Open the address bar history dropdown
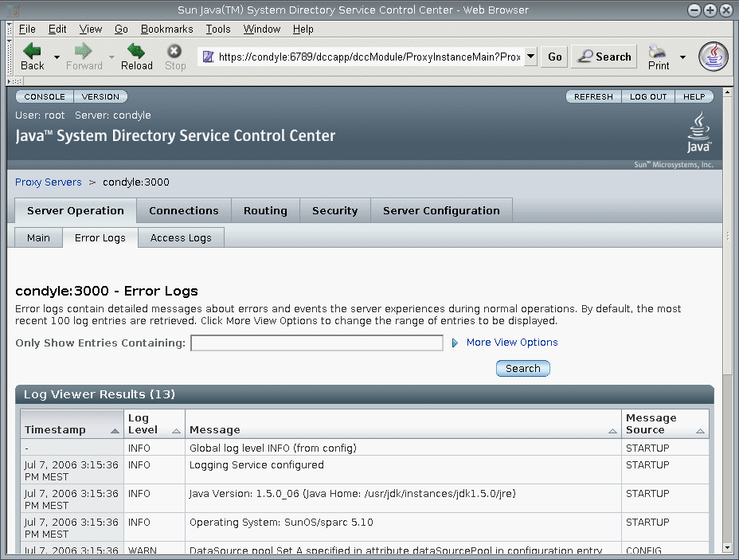Screen dimensions: 739x560 tap(530, 57)
